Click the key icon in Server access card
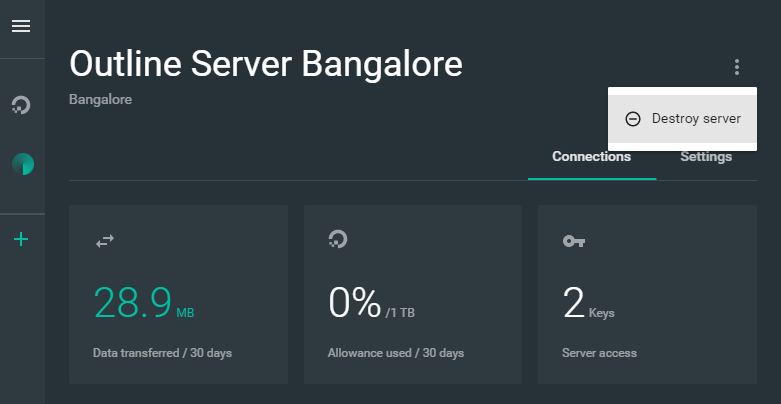781x404 pixels. coord(573,242)
